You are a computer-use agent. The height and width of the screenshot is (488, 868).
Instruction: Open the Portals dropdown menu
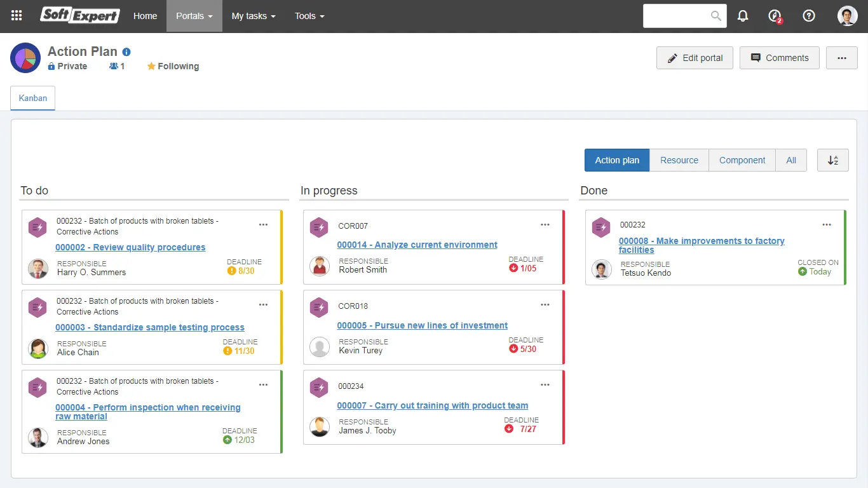(x=194, y=16)
